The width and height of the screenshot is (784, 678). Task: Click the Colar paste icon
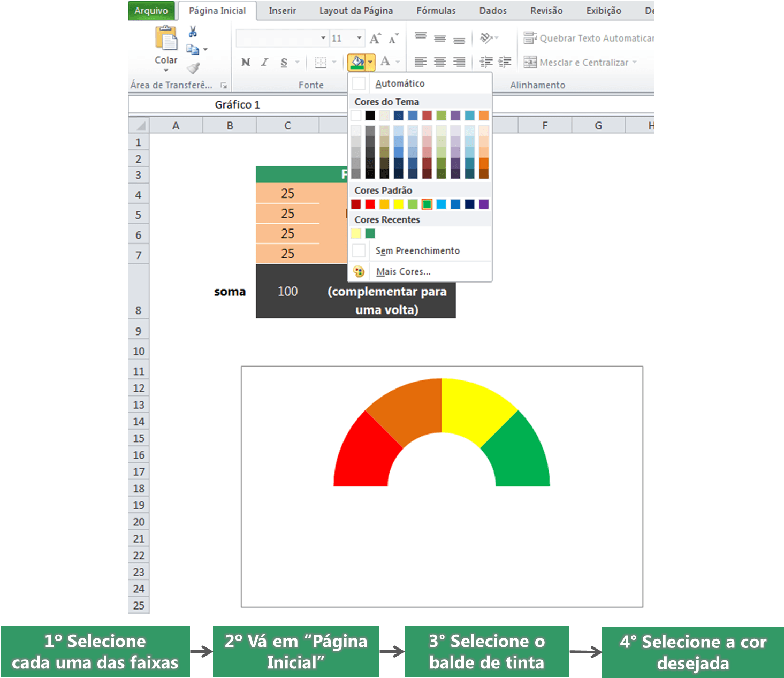click(x=166, y=39)
